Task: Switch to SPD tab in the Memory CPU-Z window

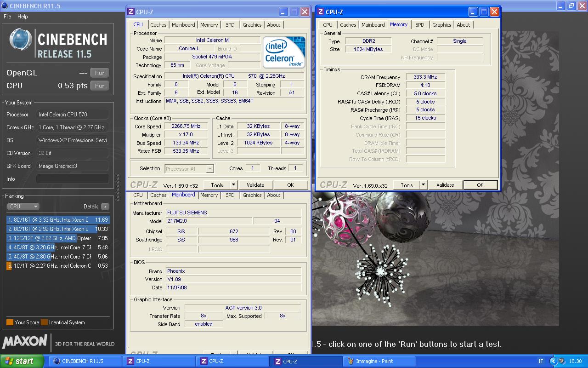Action: [420, 25]
